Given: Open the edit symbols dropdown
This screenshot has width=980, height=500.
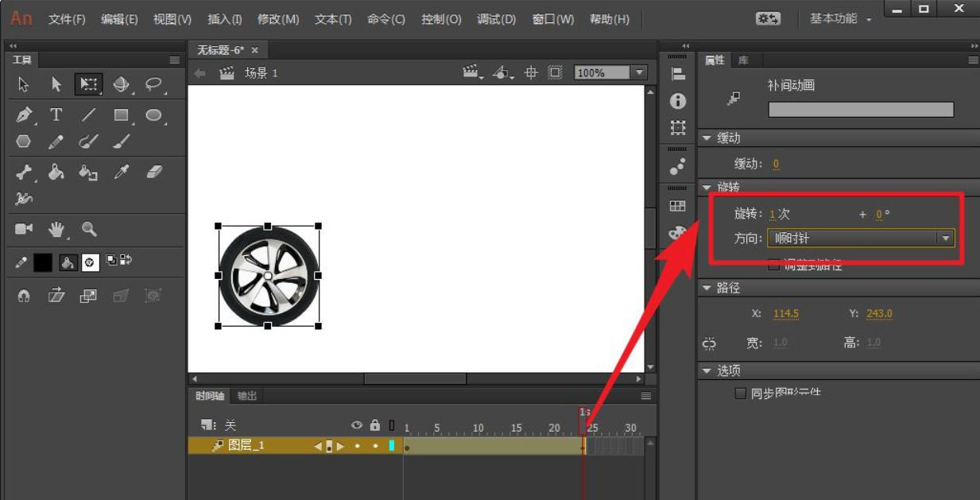Looking at the screenshot, I should (503, 72).
